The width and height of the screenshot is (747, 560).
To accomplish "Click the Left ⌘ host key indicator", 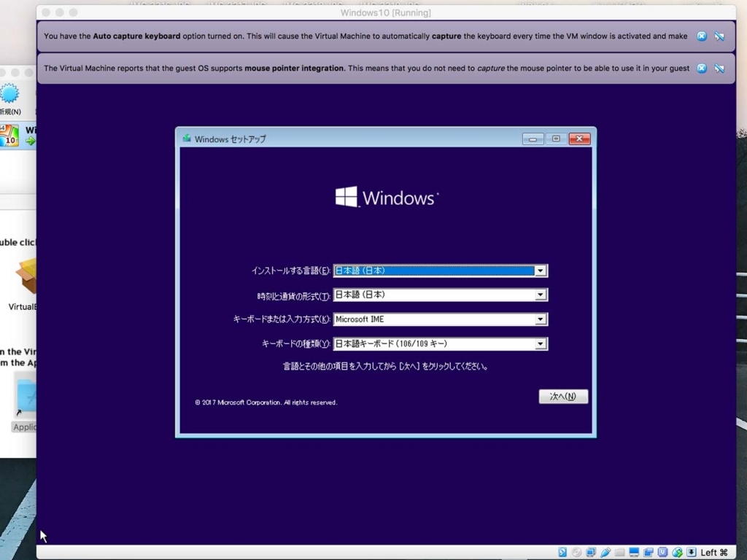I will pyautogui.click(x=713, y=553).
